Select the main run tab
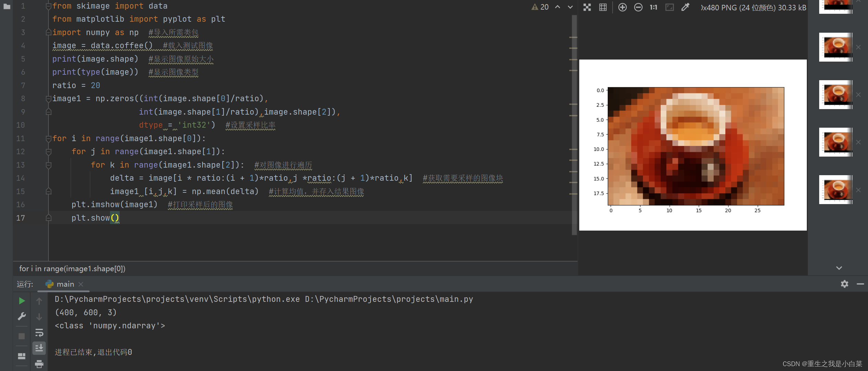The width and height of the screenshot is (868, 371). pos(65,284)
